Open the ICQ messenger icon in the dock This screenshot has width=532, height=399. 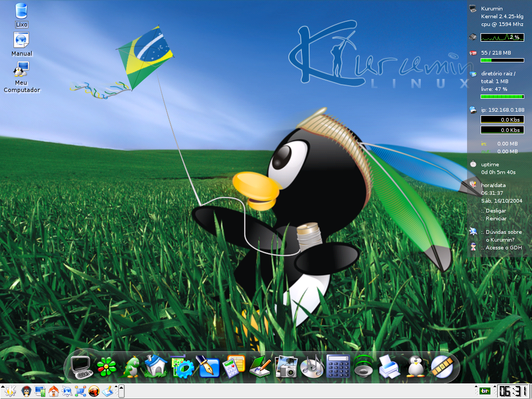coord(107,366)
